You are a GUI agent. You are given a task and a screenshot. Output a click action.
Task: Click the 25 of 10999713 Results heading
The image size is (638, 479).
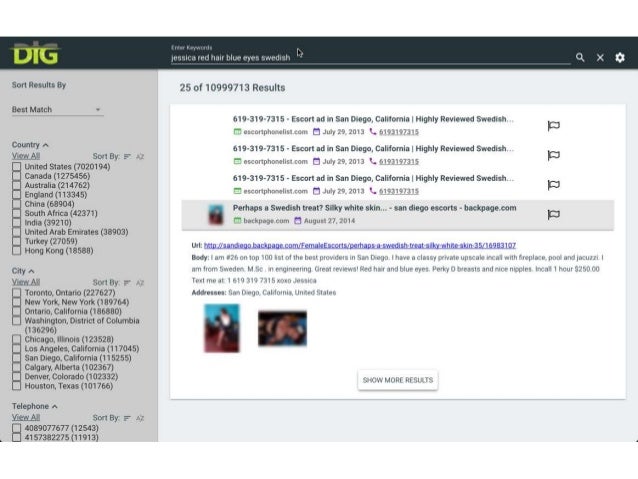(232, 87)
